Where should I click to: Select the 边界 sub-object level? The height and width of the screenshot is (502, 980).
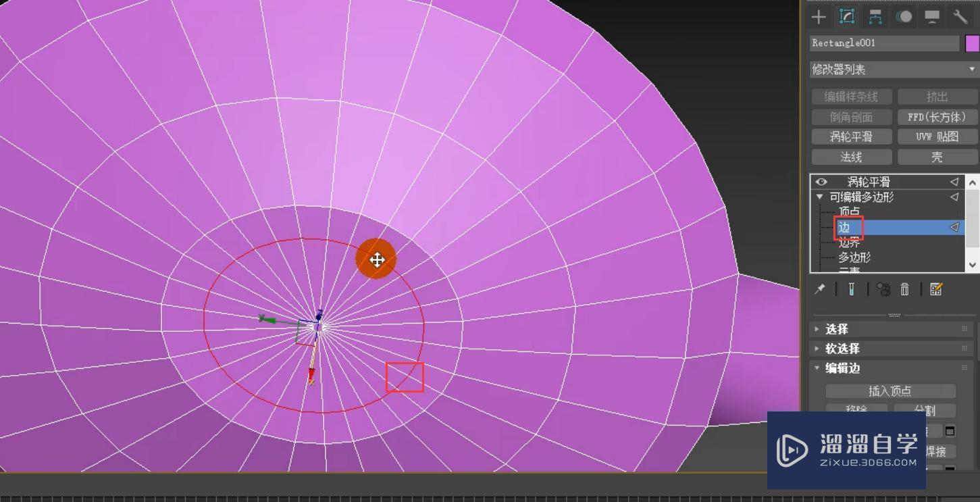pos(849,243)
